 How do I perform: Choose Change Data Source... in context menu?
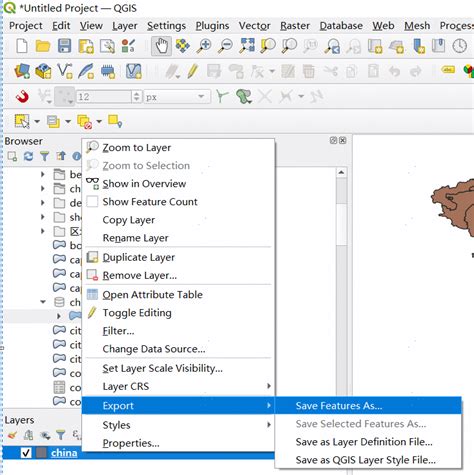(178, 349)
